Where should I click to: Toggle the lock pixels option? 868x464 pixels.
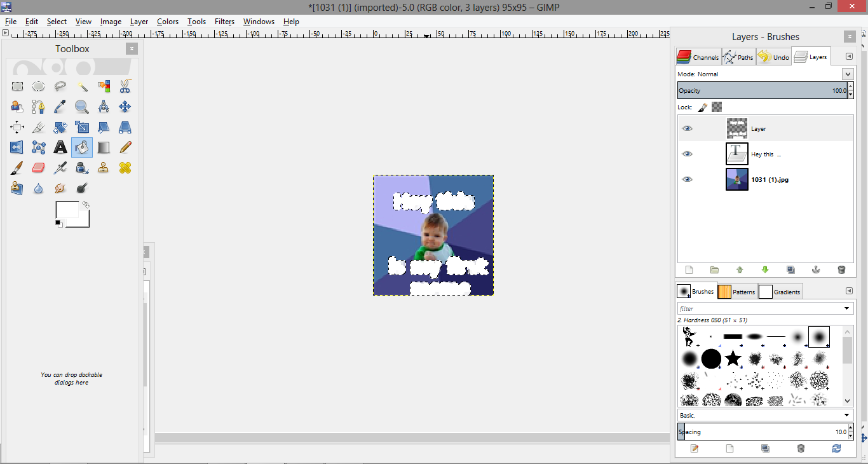click(703, 107)
